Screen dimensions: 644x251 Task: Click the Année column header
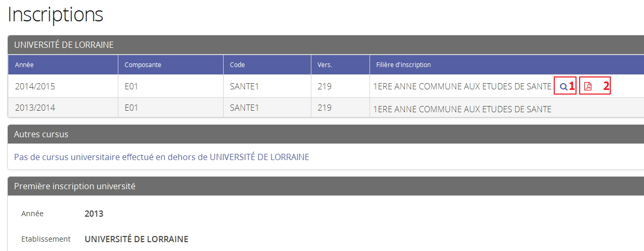click(x=24, y=65)
